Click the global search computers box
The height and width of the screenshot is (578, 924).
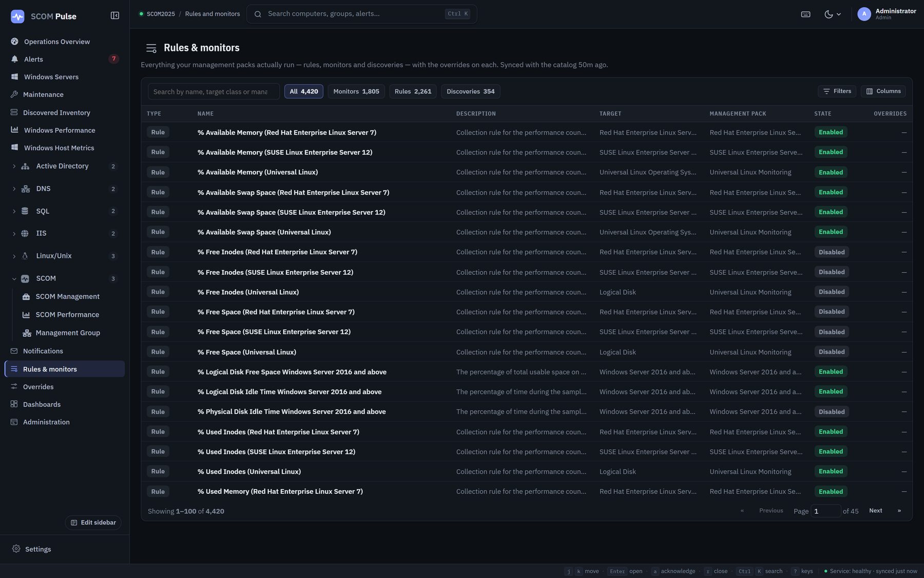click(361, 14)
